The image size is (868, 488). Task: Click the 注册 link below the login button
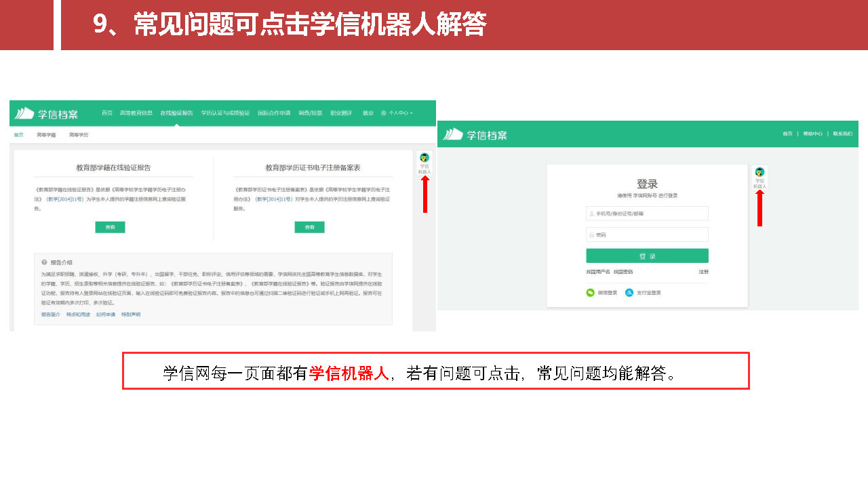click(703, 272)
